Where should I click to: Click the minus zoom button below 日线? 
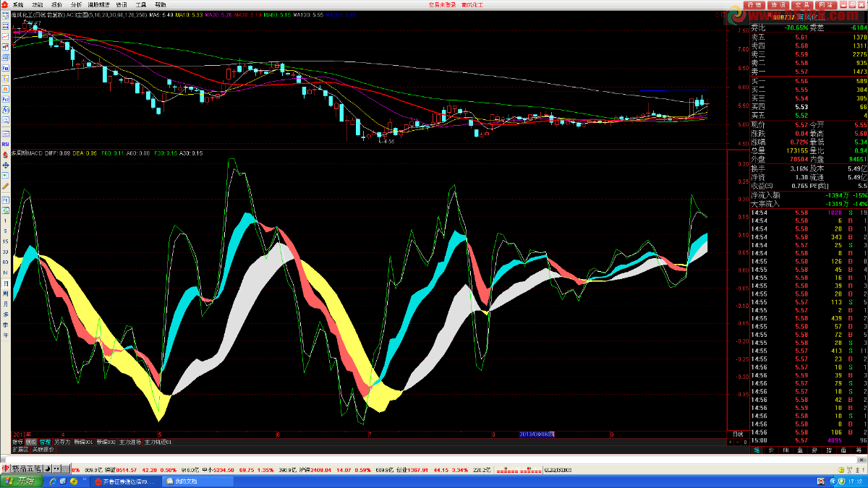click(737, 442)
